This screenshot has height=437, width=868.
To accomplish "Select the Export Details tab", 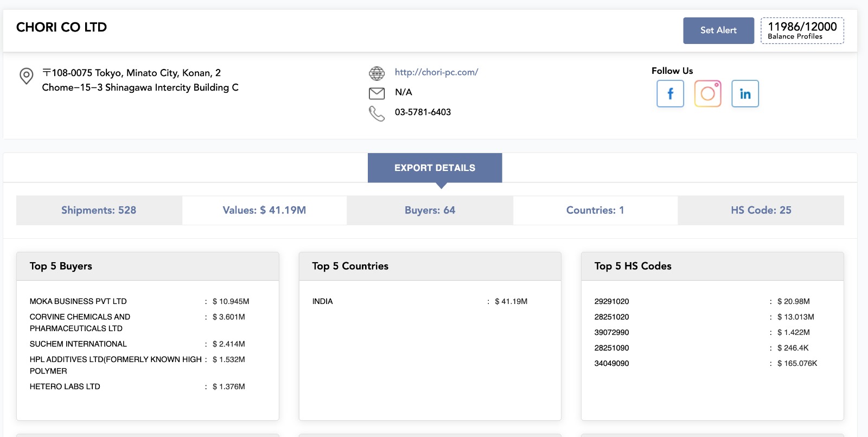I will point(435,168).
